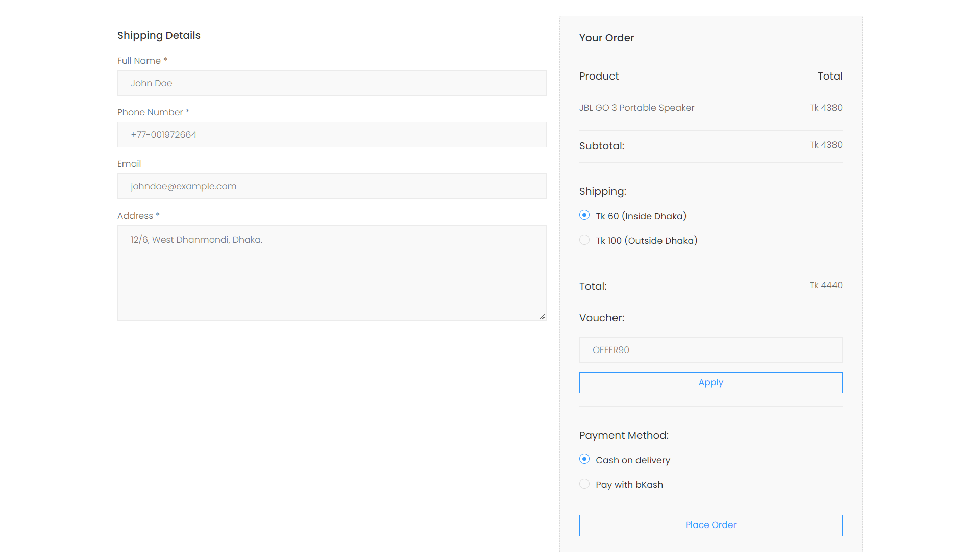Choose Pay with bKash option
This screenshot has width=980, height=552.
(x=584, y=484)
